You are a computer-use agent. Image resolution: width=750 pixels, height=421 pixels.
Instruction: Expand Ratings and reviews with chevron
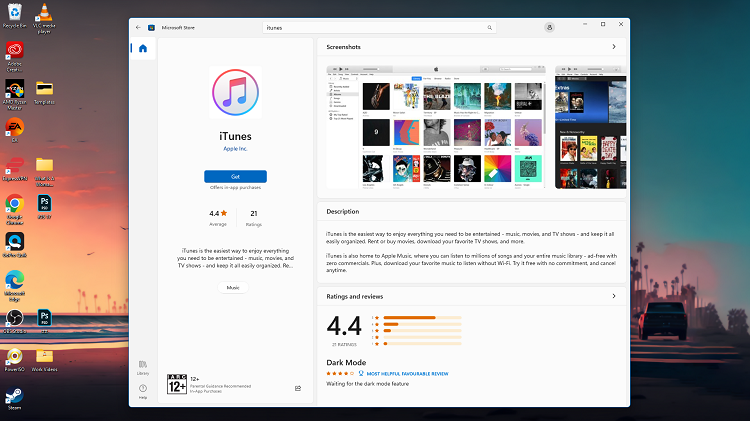tap(614, 296)
